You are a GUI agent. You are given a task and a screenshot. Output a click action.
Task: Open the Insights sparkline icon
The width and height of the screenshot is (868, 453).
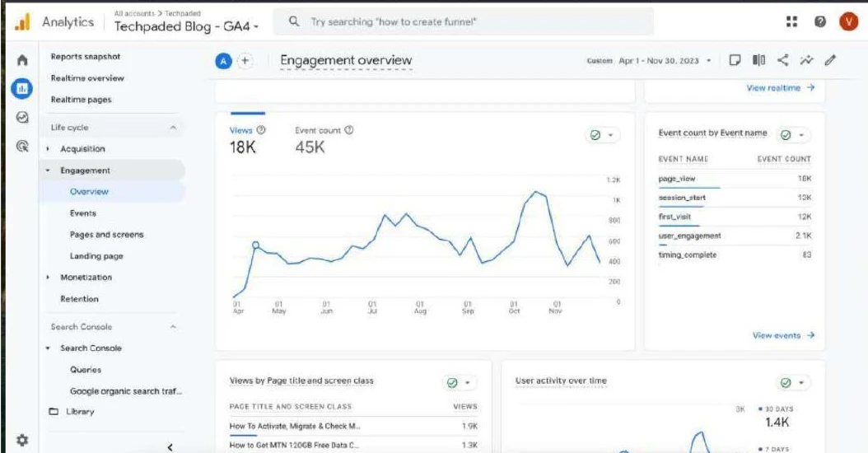(806, 60)
